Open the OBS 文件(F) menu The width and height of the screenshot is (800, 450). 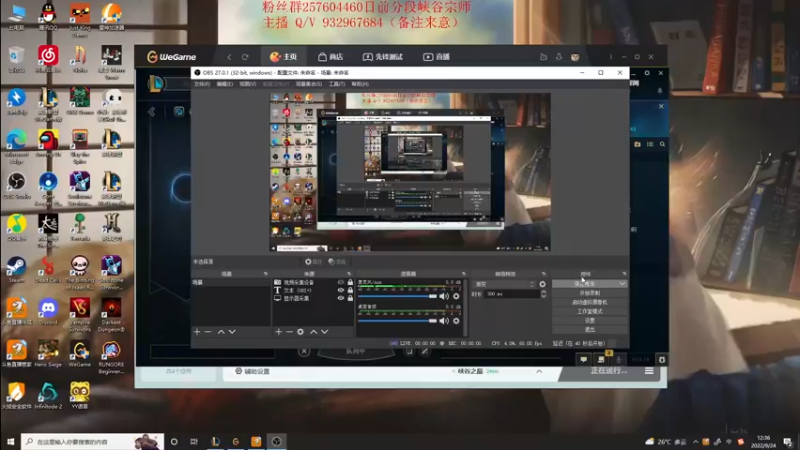(x=202, y=84)
